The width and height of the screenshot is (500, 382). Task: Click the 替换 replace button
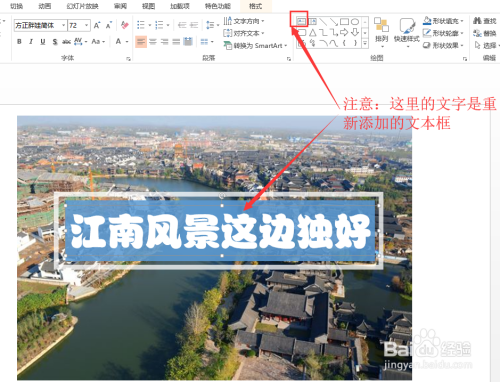(x=485, y=33)
